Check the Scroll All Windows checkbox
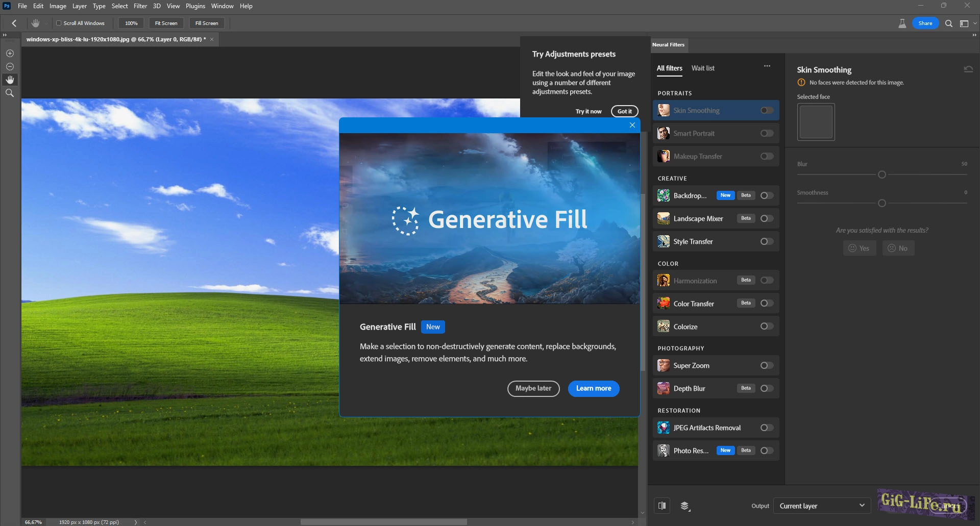Viewport: 980px width, 526px height. point(59,23)
